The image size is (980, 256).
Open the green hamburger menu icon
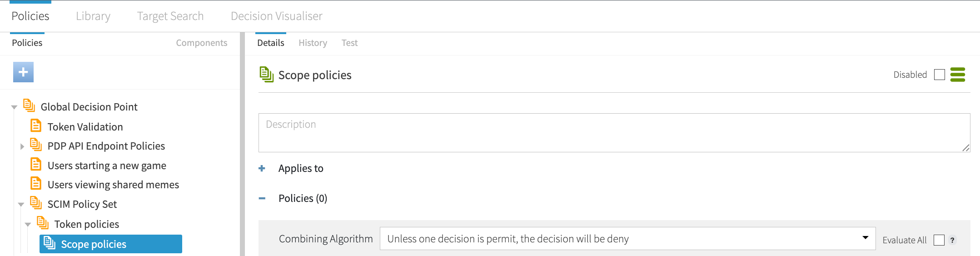click(x=958, y=75)
